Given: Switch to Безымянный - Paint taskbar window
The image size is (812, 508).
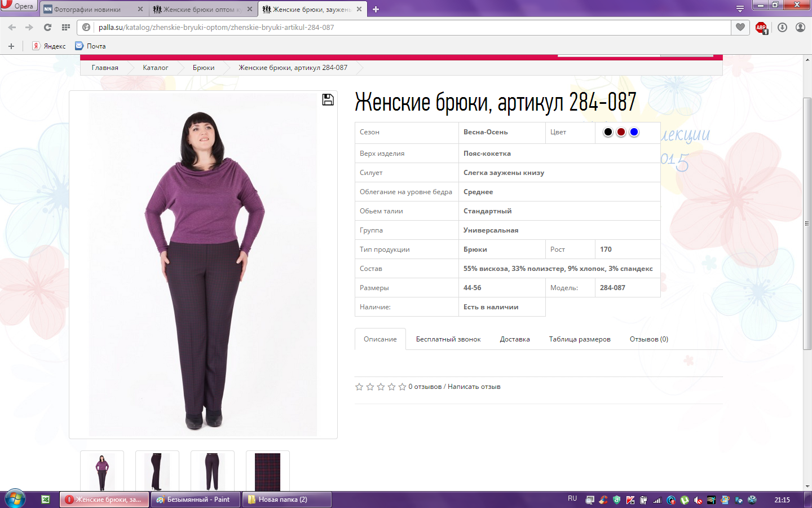Looking at the screenshot, I should click(195, 500).
